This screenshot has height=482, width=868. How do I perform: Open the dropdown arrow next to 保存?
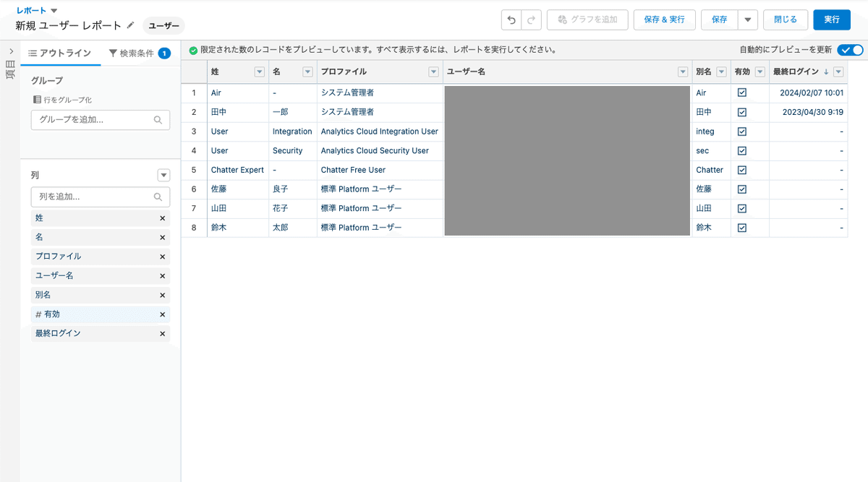point(748,20)
